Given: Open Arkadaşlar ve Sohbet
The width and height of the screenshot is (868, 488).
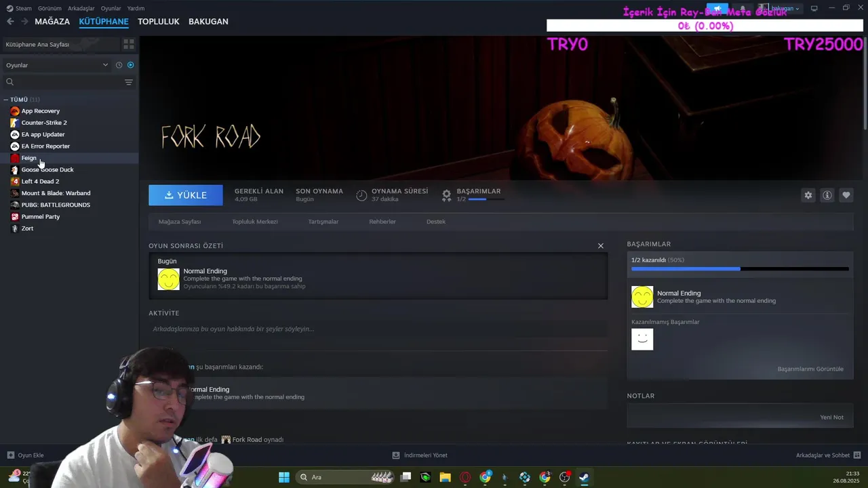Looking at the screenshot, I should pos(828,455).
